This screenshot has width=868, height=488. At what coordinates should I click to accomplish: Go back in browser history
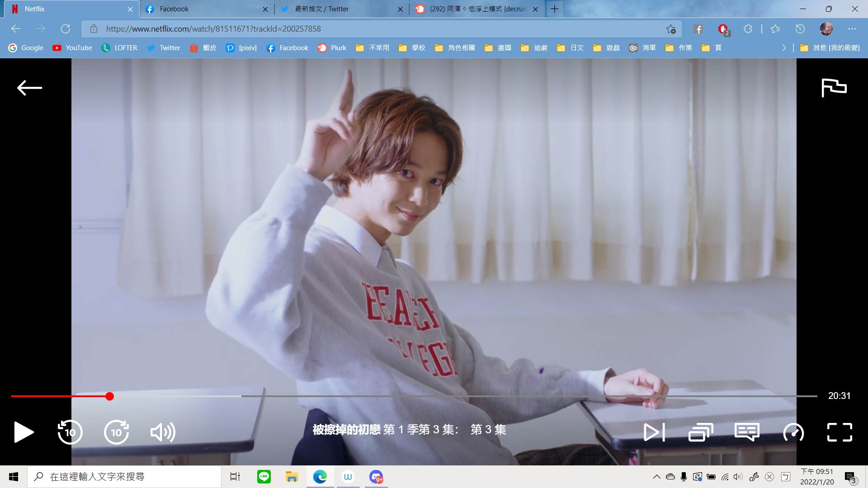coord(16,29)
